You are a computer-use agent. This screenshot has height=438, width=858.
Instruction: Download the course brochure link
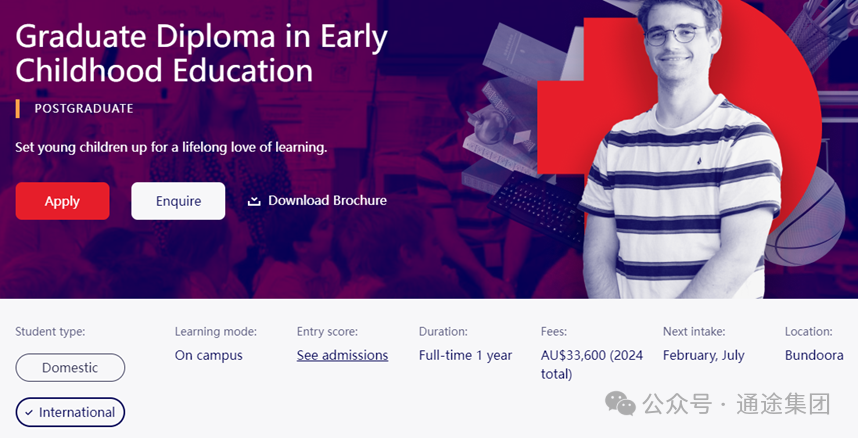click(317, 201)
